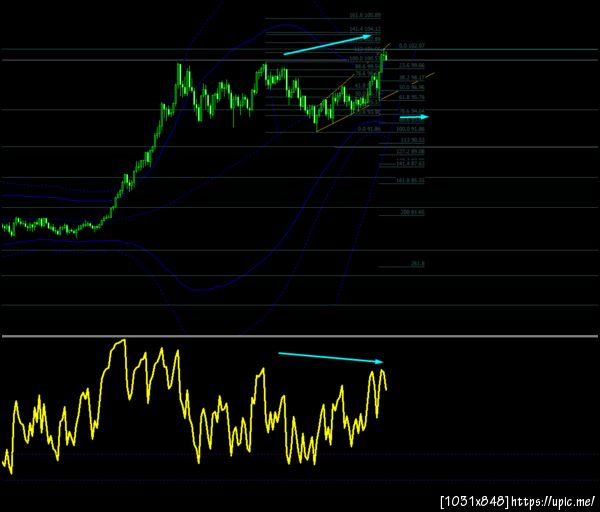Click the 100.0 91.86 retracement label

click(x=410, y=129)
